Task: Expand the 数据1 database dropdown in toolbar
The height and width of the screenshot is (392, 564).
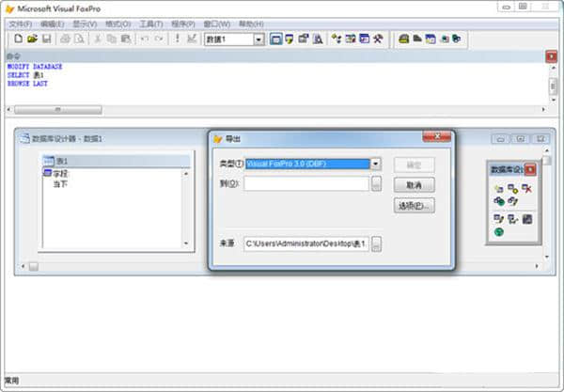Action: [258, 39]
